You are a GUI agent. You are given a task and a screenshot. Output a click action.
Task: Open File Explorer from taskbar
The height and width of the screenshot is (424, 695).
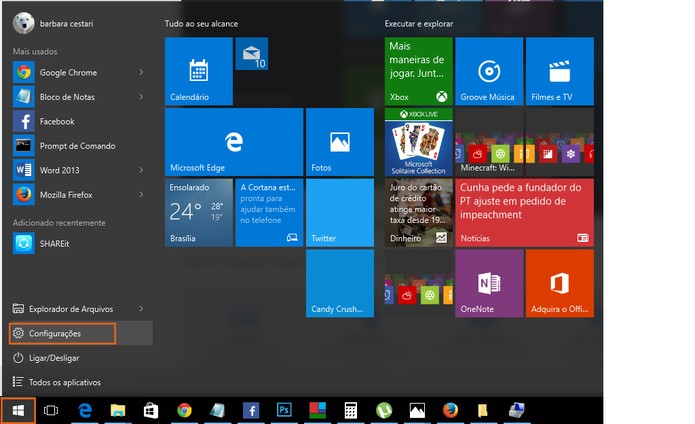(x=118, y=411)
